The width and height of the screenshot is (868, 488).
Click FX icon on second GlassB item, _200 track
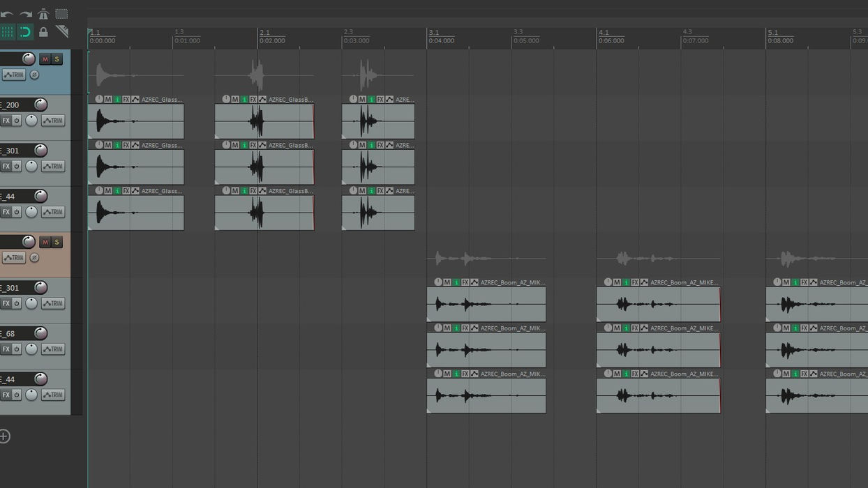coord(253,100)
